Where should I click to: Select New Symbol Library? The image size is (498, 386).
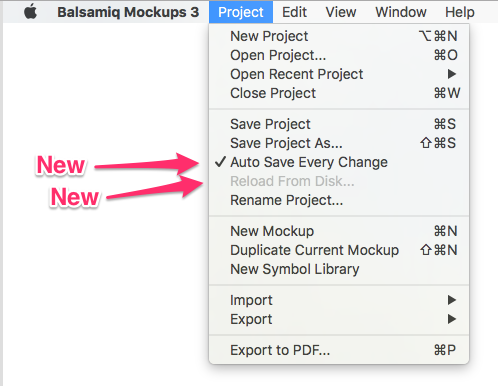pos(339,269)
